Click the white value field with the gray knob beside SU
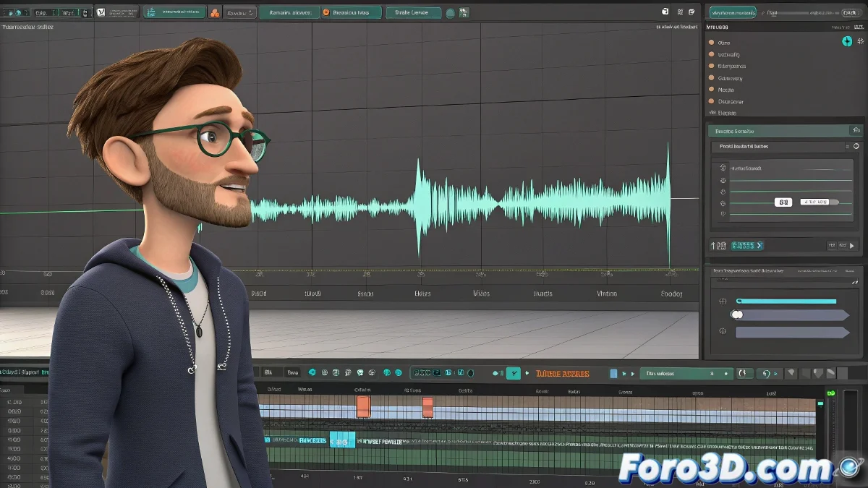868x488 pixels. coord(819,202)
